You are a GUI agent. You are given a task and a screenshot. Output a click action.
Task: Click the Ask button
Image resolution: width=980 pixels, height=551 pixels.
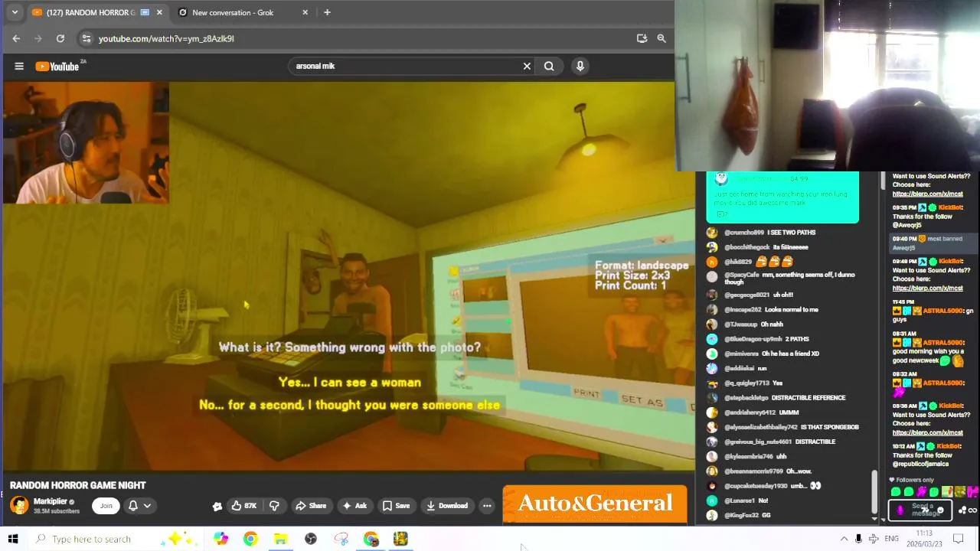[x=354, y=505]
